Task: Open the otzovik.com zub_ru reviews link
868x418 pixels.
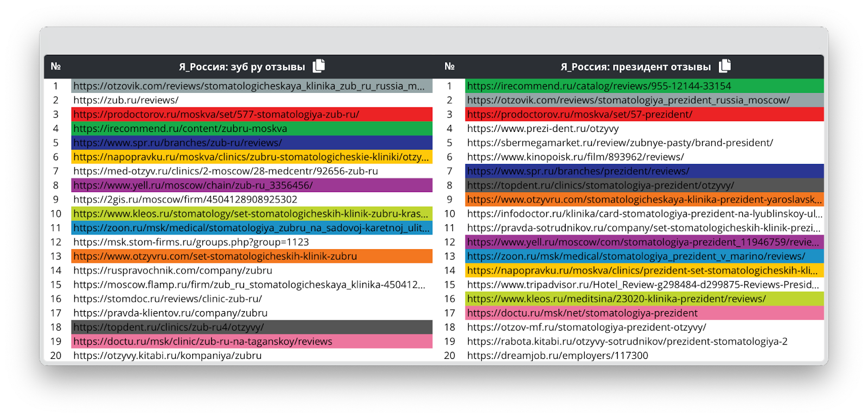Action: tap(249, 86)
